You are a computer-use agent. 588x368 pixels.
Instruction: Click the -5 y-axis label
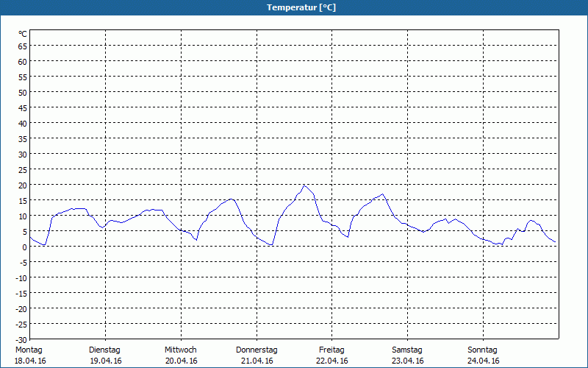(x=23, y=263)
